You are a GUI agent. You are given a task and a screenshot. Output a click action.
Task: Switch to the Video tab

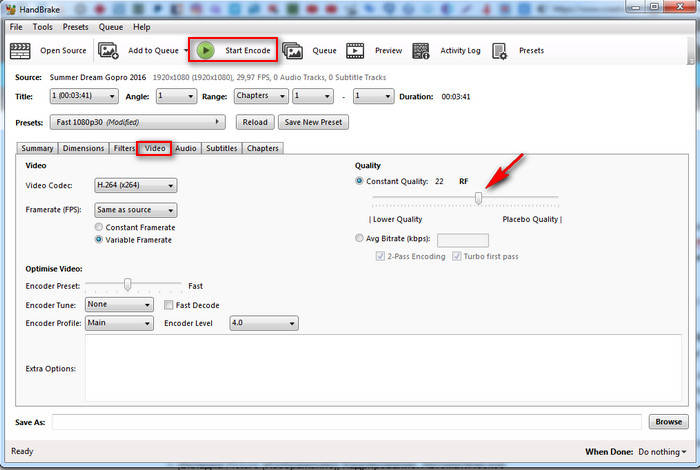(x=154, y=148)
